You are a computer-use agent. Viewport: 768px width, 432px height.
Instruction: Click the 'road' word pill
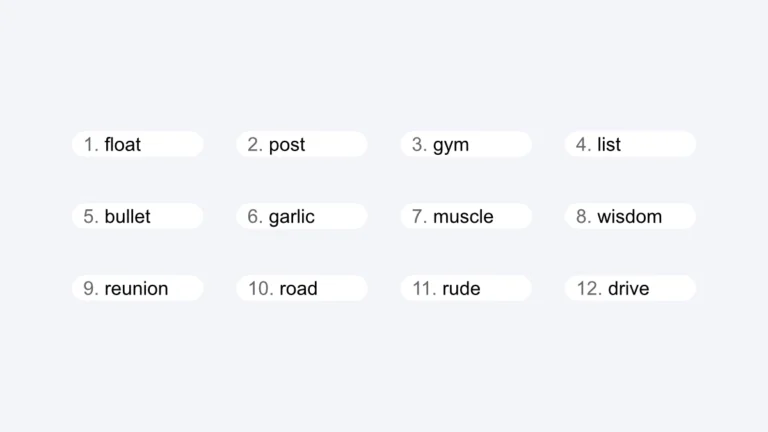coord(298,289)
